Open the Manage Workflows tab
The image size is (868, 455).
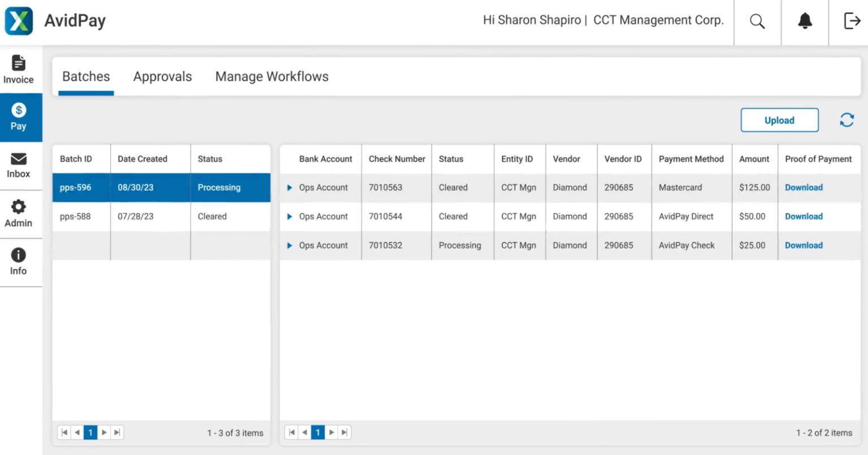(271, 76)
